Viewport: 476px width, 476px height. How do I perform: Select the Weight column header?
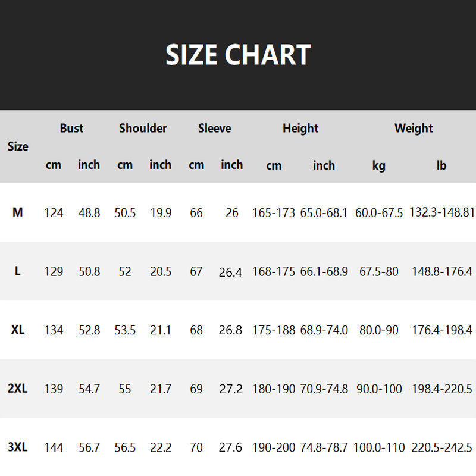point(414,128)
